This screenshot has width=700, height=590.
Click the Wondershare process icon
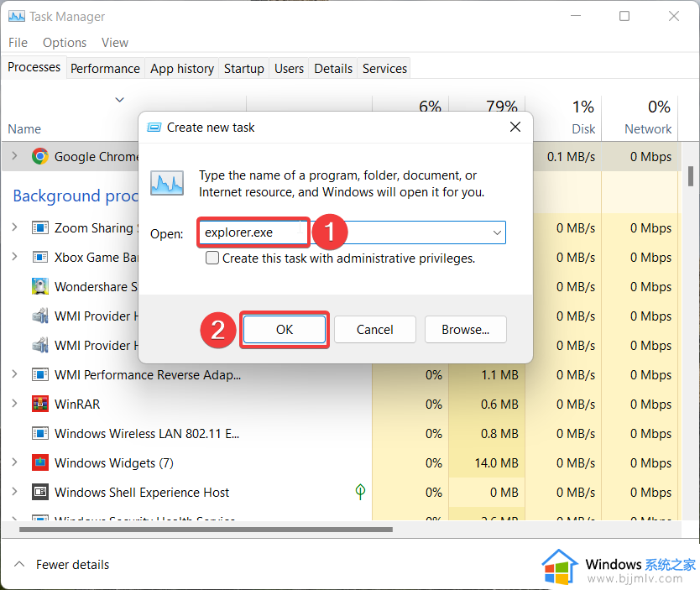point(40,286)
